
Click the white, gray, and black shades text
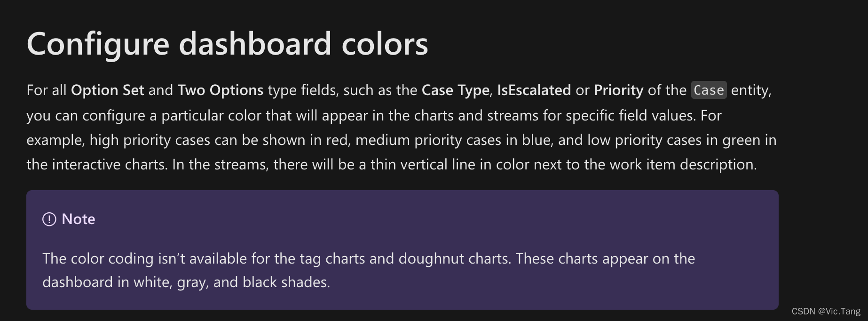tap(231, 282)
